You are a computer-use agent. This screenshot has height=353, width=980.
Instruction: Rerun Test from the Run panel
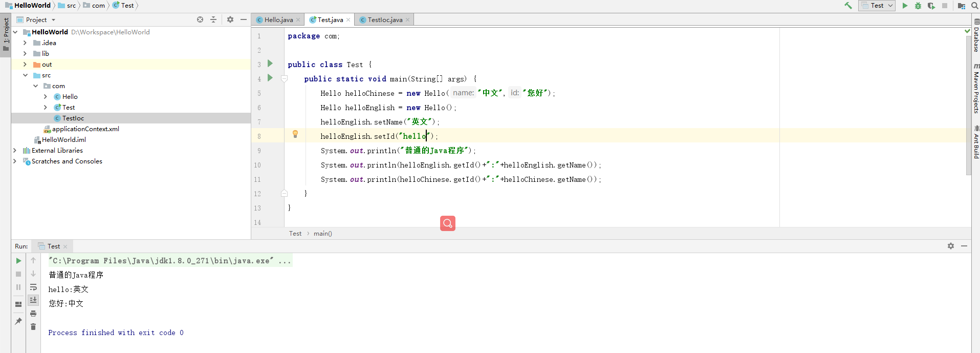click(18, 261)
